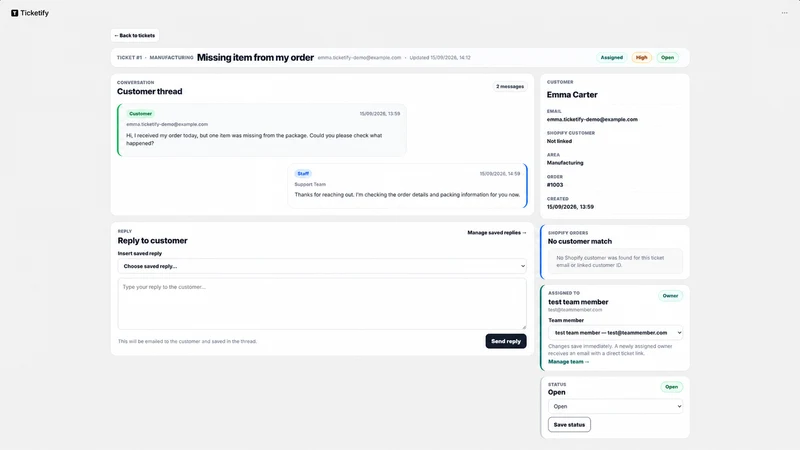Click the Owner badge in Assigned to card
Screen dimensions: 800x450
[670, 296]
